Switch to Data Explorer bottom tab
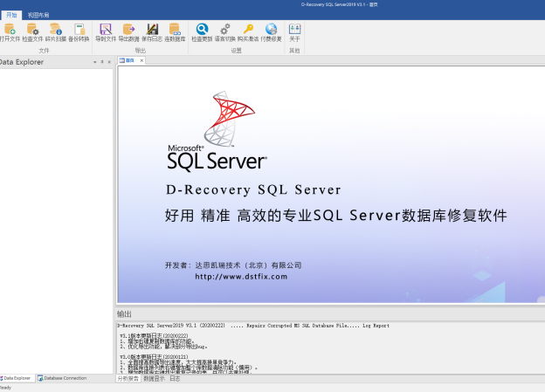 tap(17, 378)
